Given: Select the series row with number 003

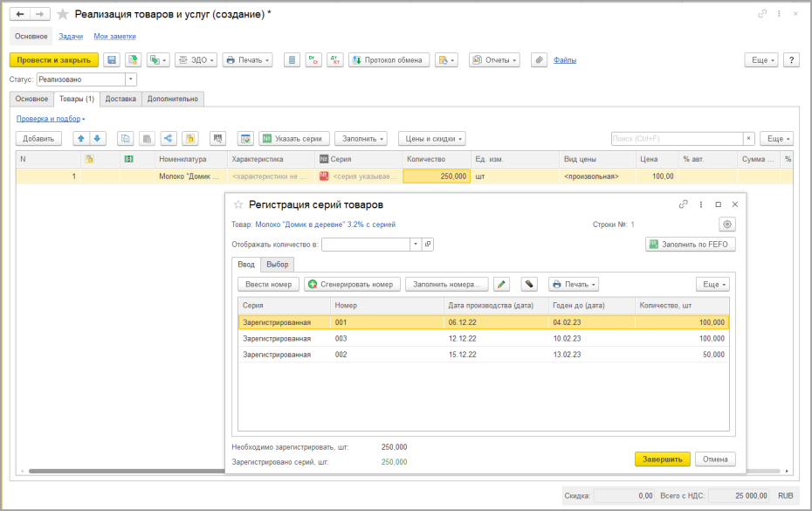Looking at the screenshot, I should (x=483, y=338).
